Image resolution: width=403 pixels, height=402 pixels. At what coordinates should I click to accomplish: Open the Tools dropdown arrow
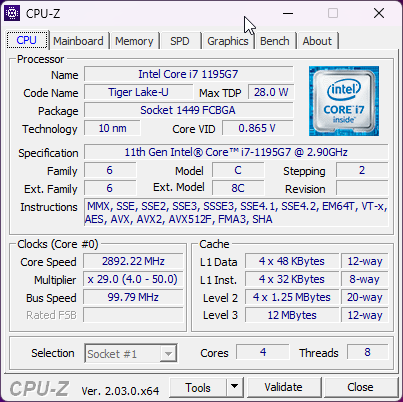(x=235, y=387)
